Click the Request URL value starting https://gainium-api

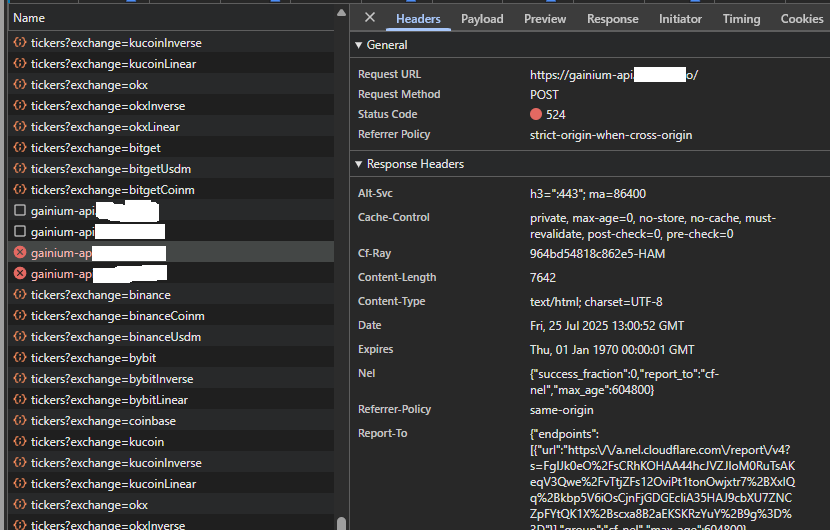point(614,75)
